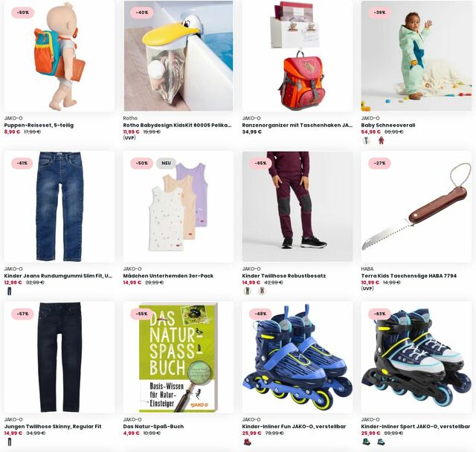
Task: Select the green color variant of Kinder-Inliner Sport
Action: (x=367, y=442)
